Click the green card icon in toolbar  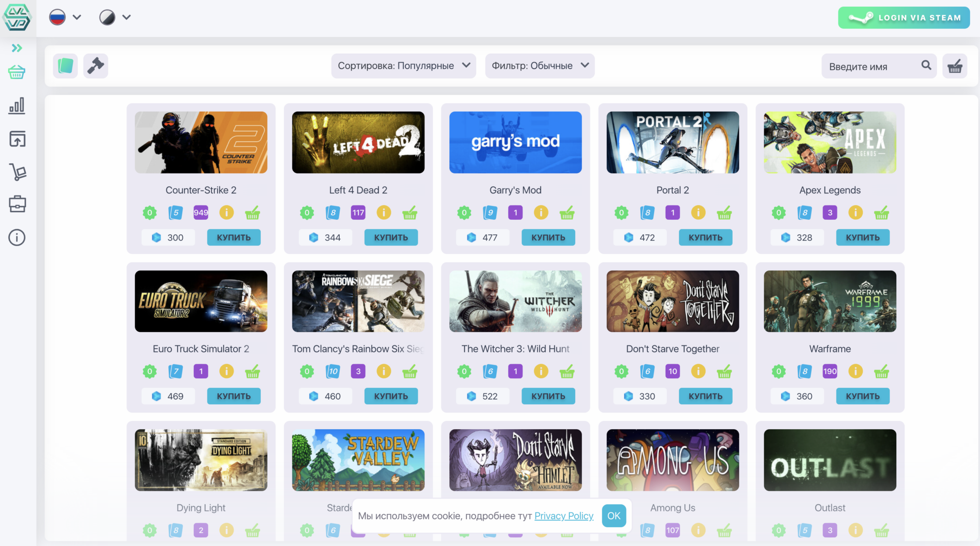(x=66, y=66)
